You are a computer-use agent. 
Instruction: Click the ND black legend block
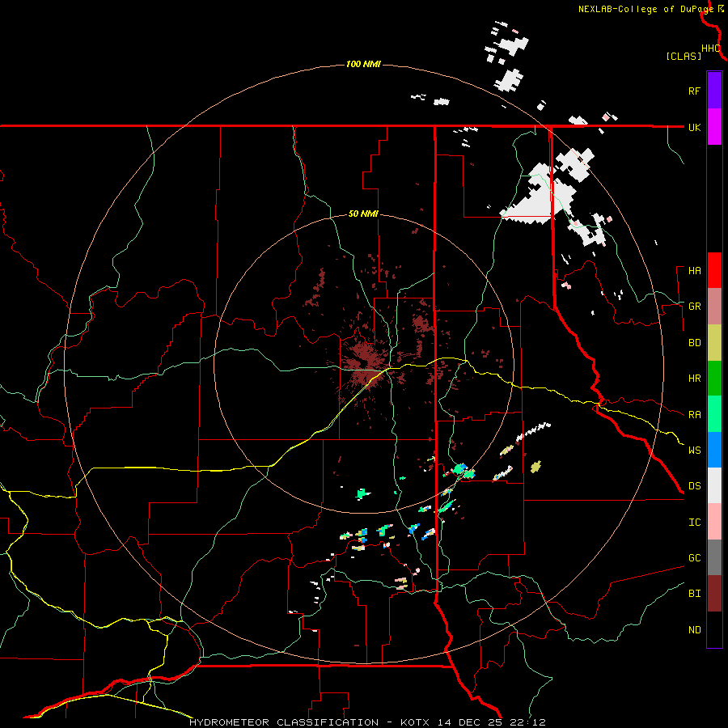tap(714, 629)
